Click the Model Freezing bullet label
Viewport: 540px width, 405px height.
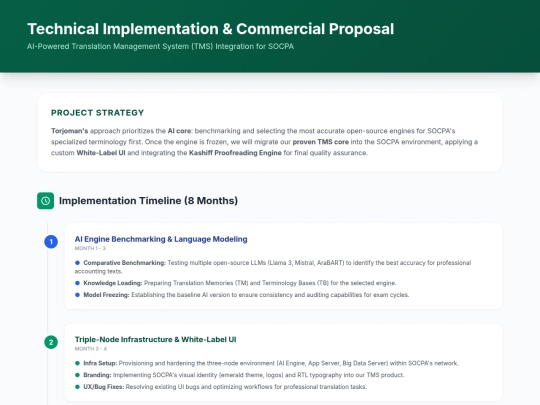(106, 295)
